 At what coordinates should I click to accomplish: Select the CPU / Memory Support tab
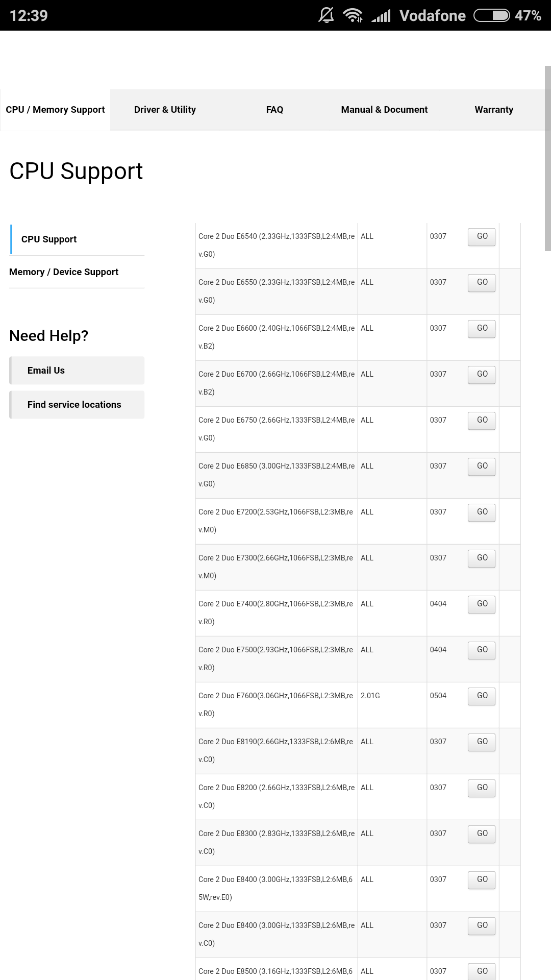(55, 109)
